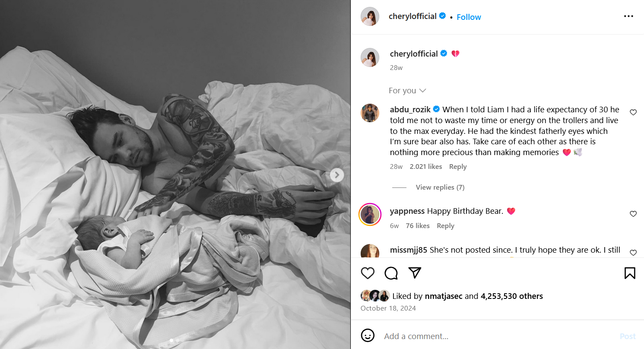The height and width of the screenshot is (349, 644).
Task: Share the post with the paper plane icon
Action: [x=415, y=273]
